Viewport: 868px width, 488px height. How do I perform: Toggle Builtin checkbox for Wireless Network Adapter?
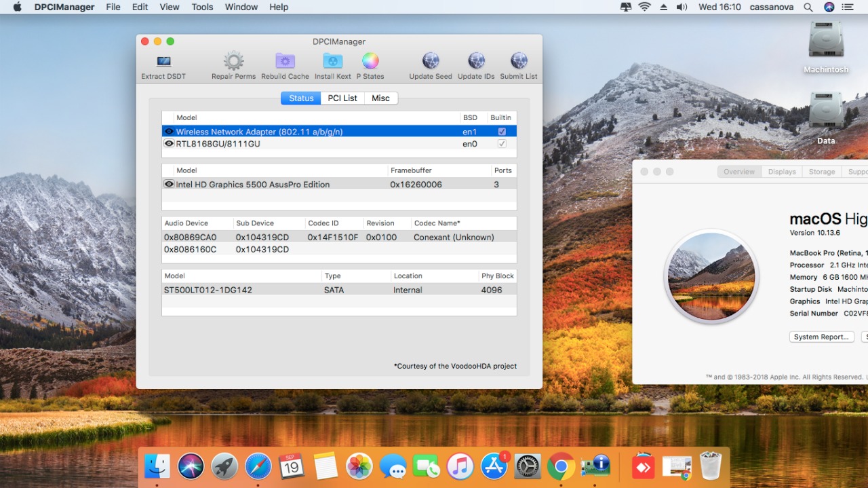(501, 131)
